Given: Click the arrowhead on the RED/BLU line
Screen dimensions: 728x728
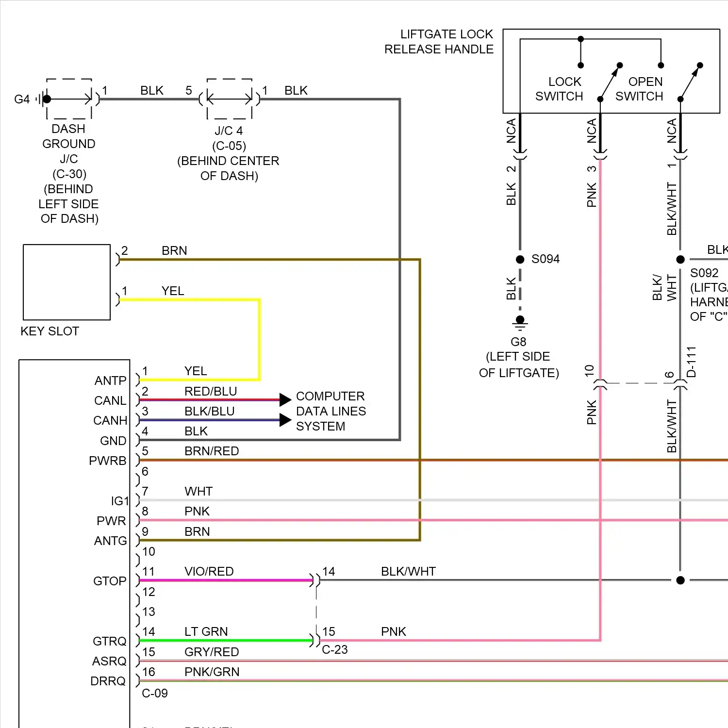Looking at the screenshot, I should 285,400.
